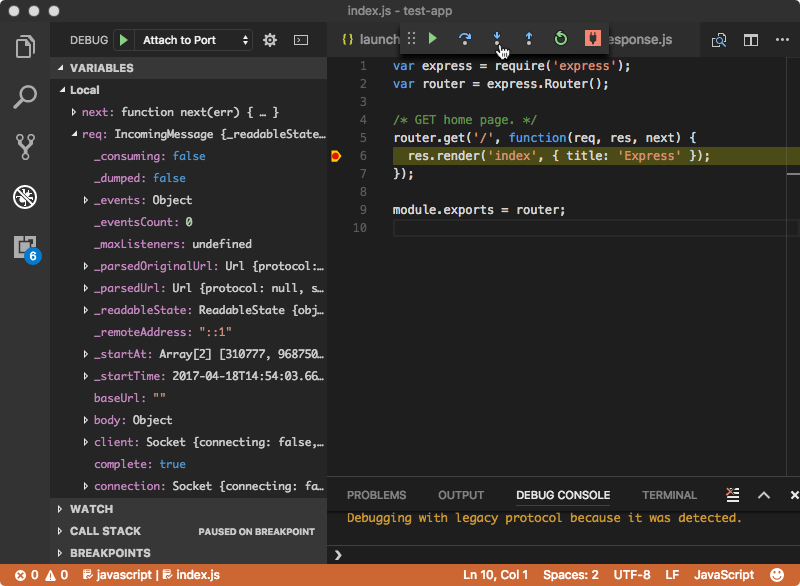Viewport: 800px width, 586px height.
Task: Select the _eventsCount: 0 variable row
Action: click(188, 222)
